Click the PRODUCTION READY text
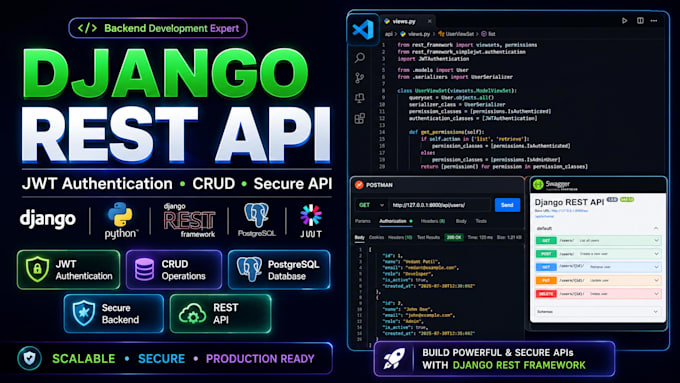 tap(260, 359)
